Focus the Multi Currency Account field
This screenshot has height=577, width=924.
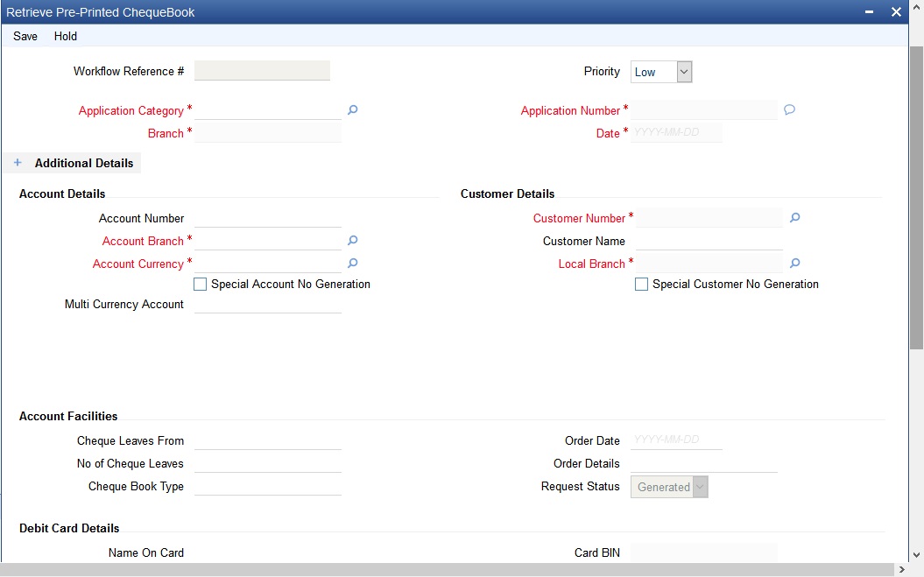tap(268, 304)
